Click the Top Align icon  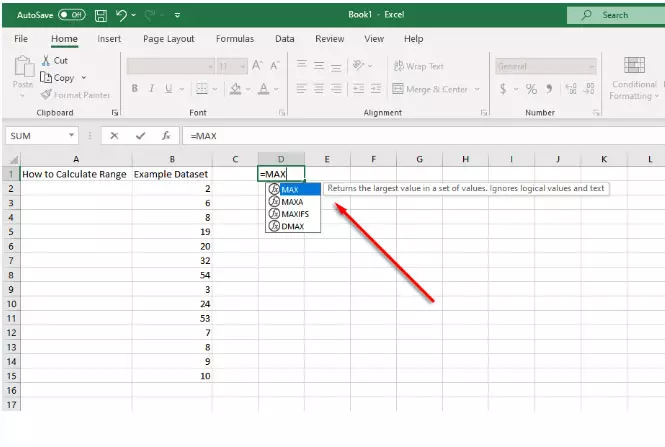[302, 65]
